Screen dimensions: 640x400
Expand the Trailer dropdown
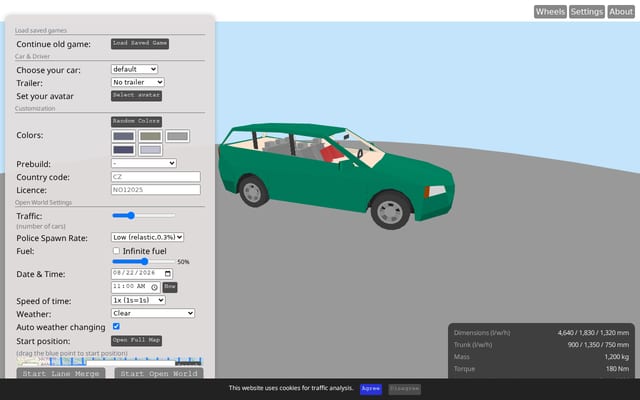click(x=138, y=82)
